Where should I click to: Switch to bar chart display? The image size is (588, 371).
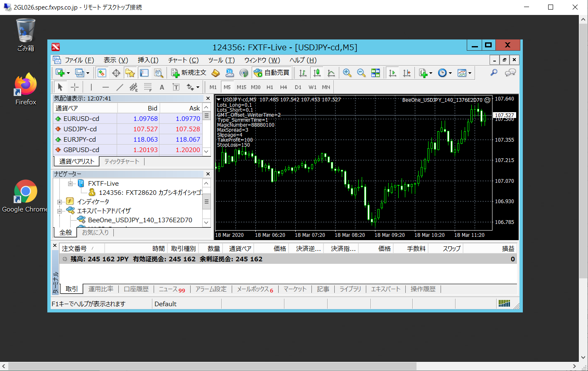[303, 73]
